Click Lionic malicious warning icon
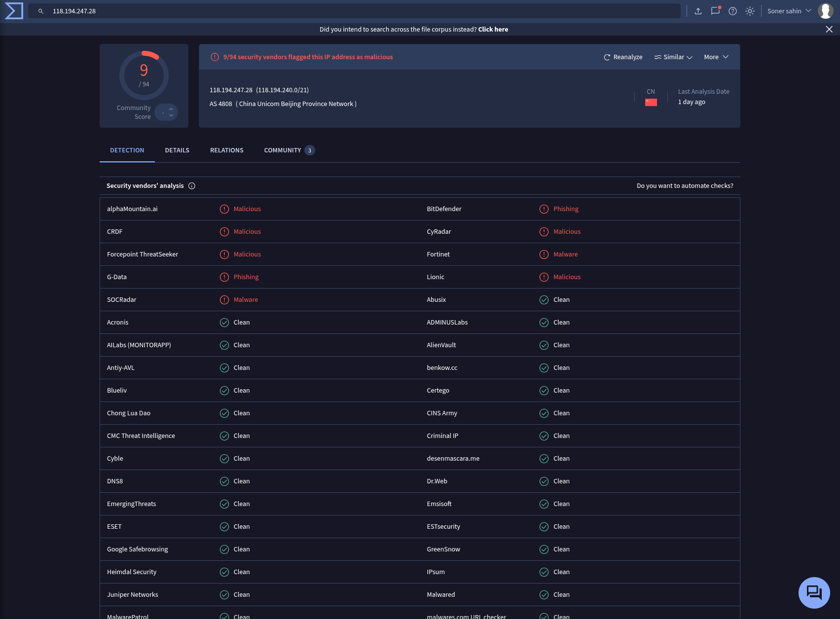840x619 pixels. click(x=544, y=277)
